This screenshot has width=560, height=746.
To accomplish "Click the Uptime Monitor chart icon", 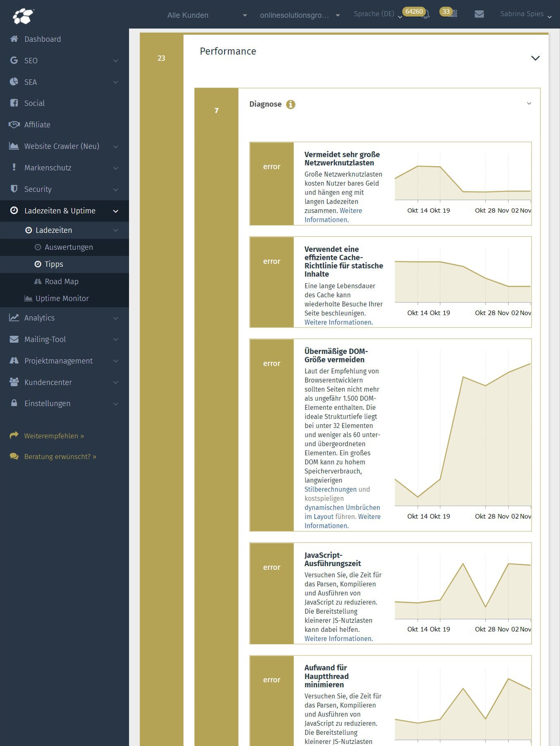I will click(28, 298).
